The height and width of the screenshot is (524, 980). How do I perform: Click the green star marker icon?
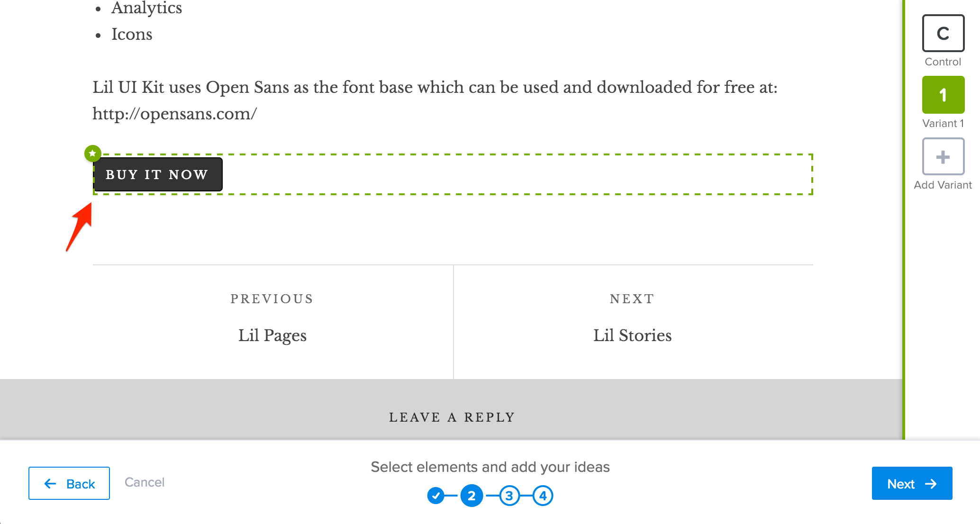[x=92, y=153]
